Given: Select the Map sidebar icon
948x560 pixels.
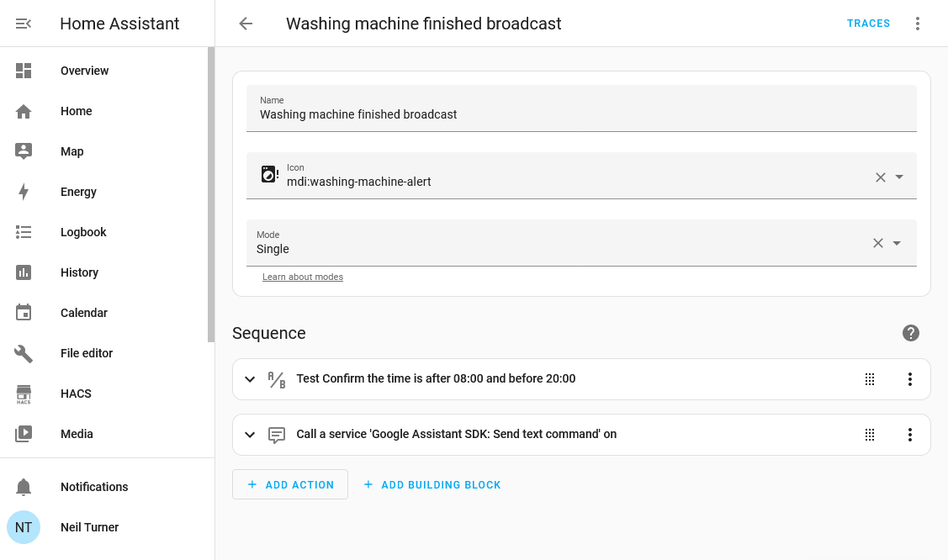Looking at the screenshot, I should (x=24, y=151).
